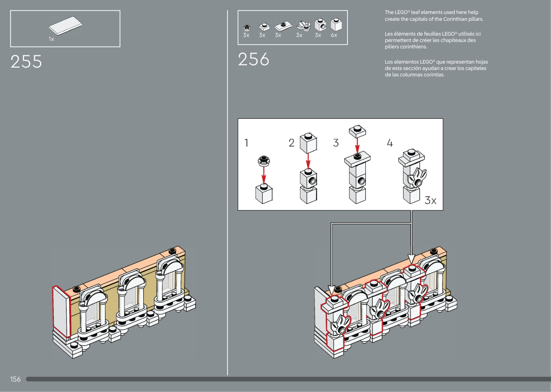Image resolution: width=551 pixels, height=392 pixels.
Task: Click the red-outlined tile on step 255 model
Action: pyautogui.click(x=62, y=311)
